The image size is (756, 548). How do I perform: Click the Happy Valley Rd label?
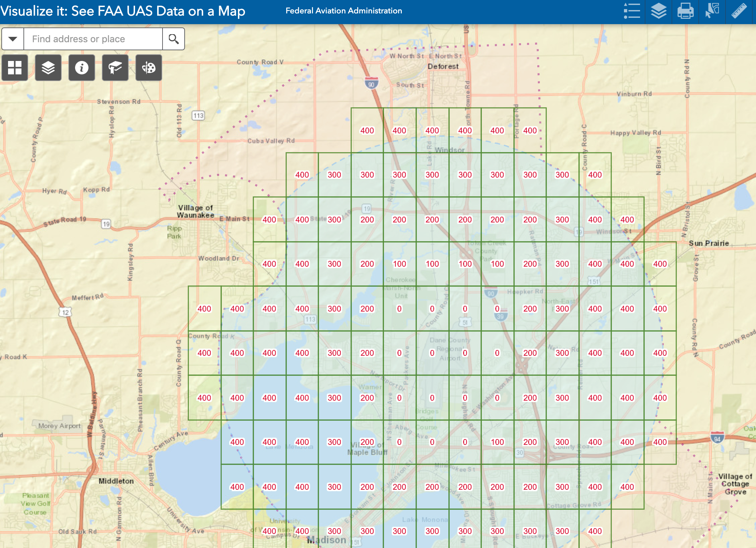coord(636,133)
